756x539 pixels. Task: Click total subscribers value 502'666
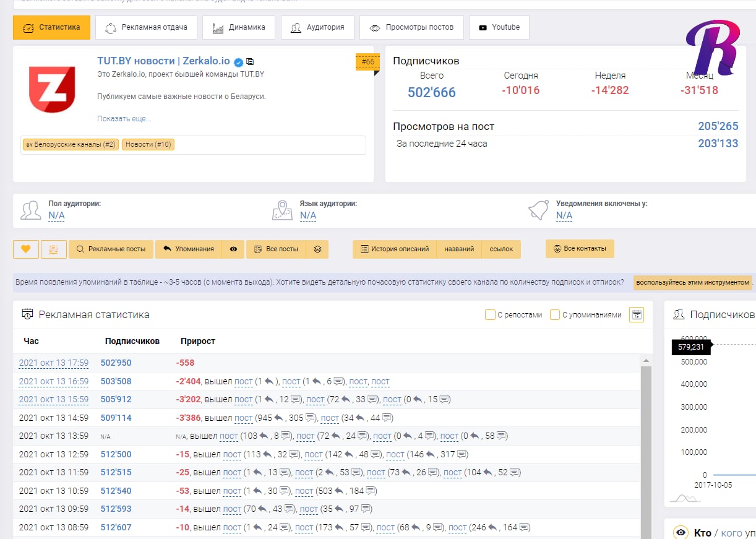(432, 93)
